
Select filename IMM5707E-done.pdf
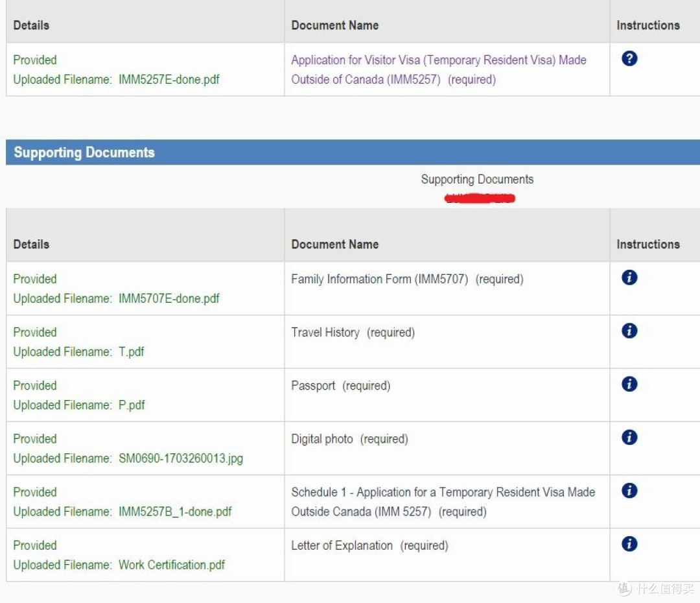(169, 298)
